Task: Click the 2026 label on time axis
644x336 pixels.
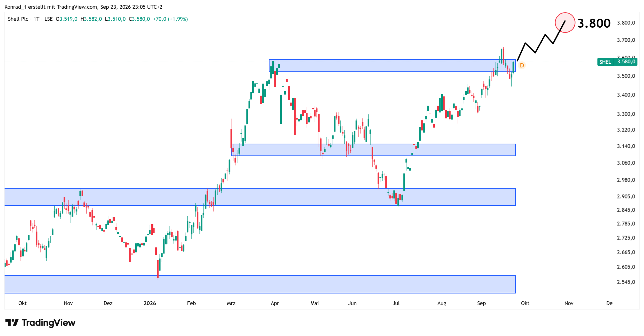Action: tap(150, 303)
